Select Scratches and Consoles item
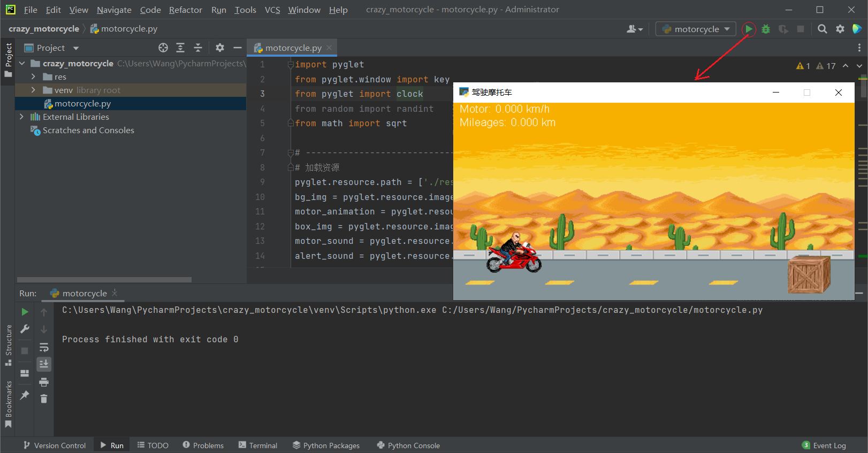This screenshot has width=868, height=453. coord(88,130)
